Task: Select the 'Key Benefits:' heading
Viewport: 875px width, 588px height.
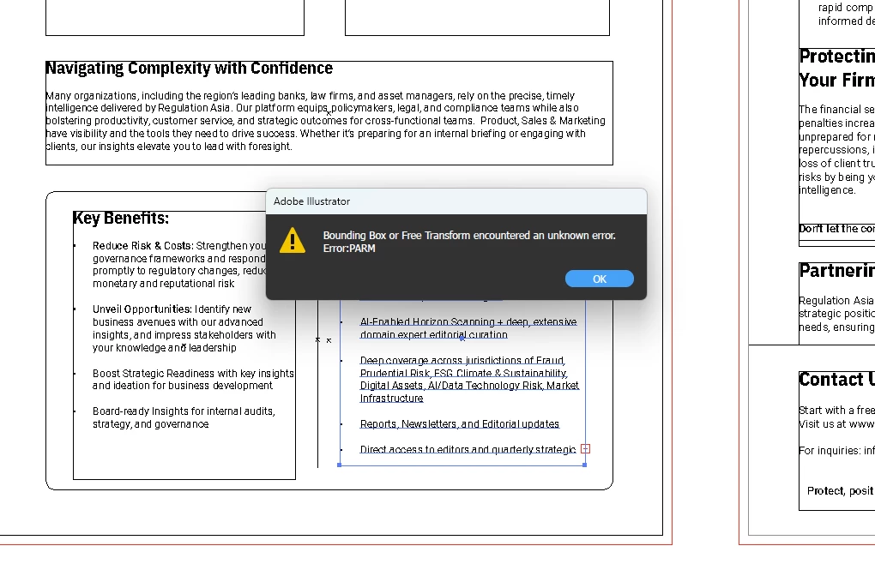Action: tap(121, 218)
